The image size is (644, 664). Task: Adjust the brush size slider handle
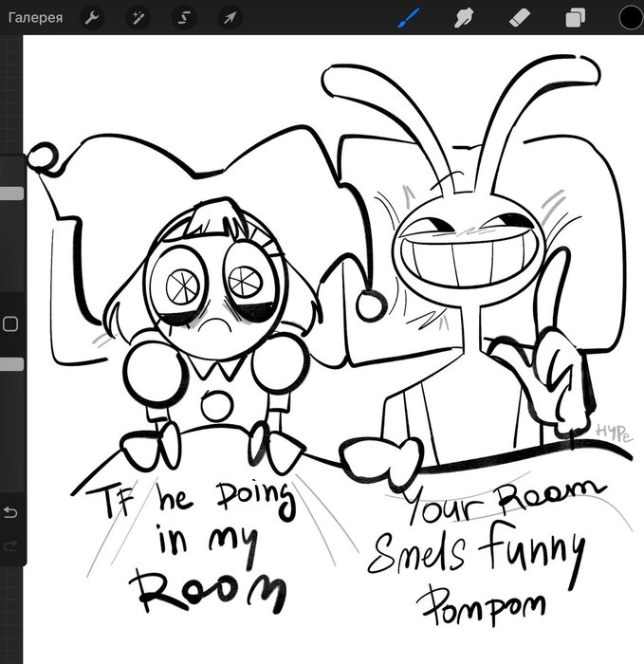point(11,194)
